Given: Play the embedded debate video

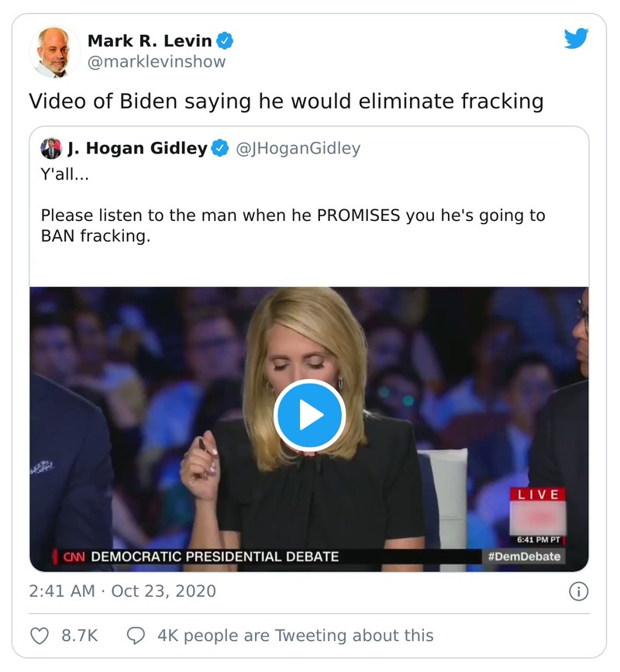Looking at the screenshot, I should (309, 415).
